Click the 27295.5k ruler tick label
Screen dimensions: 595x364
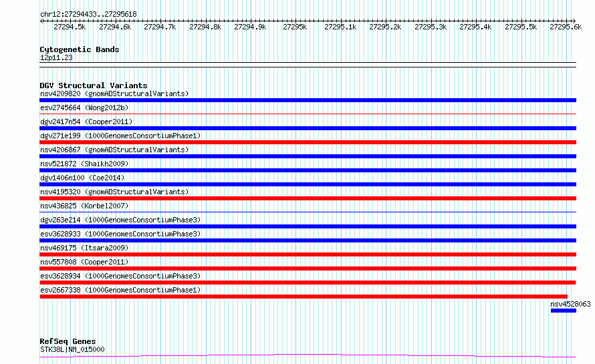click(x=521, y=27)
